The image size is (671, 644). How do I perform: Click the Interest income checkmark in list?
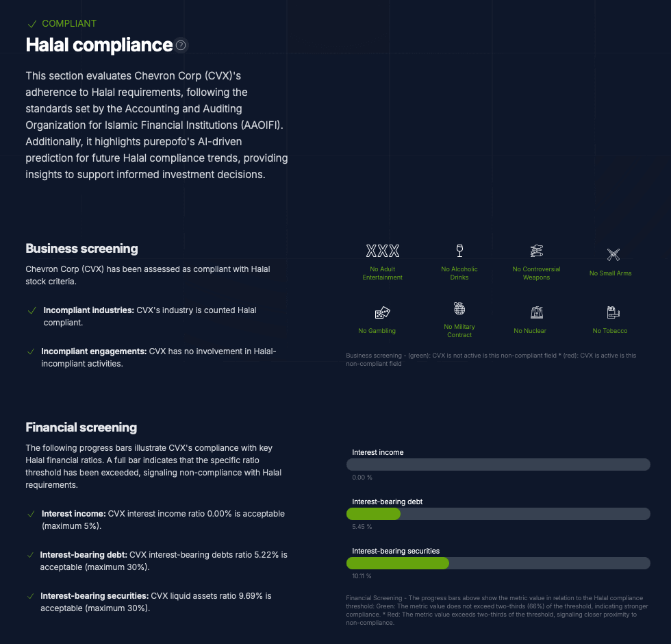click(30, 514)
